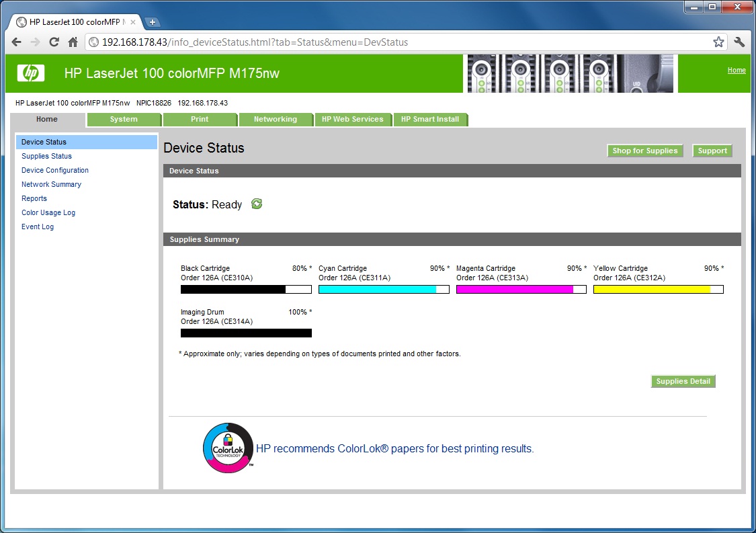Click the Black Cartridge level bar
This screenshot has width=756, height=533.
(x=246, y=290)
